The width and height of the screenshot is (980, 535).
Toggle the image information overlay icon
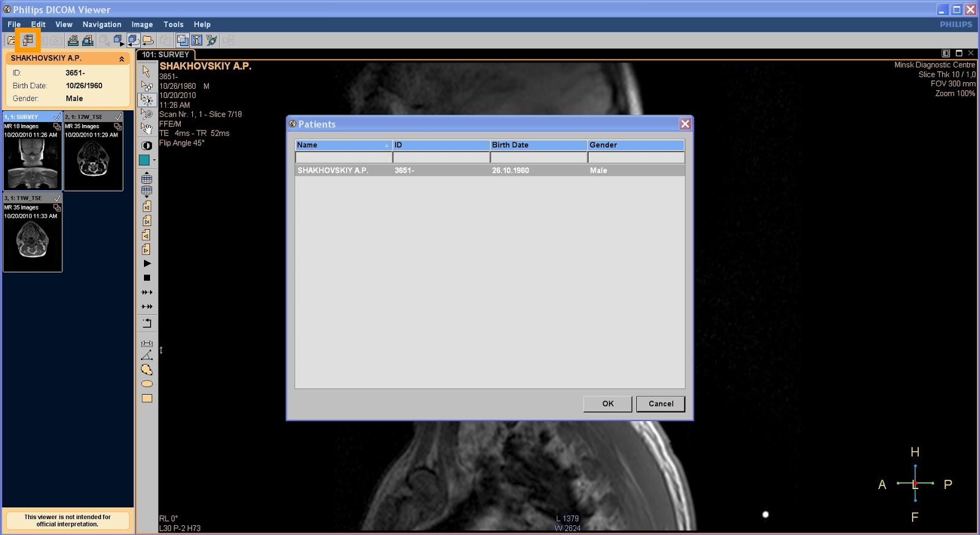tap(197, 40)
